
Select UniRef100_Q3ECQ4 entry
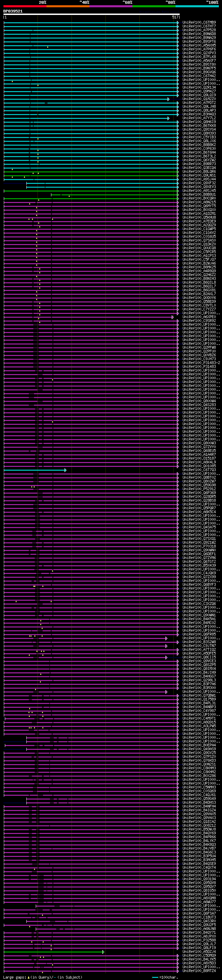pos(199,168)
